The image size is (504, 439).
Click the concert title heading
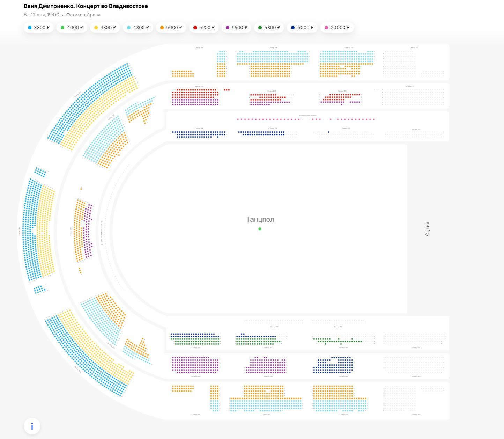(86, 6)
